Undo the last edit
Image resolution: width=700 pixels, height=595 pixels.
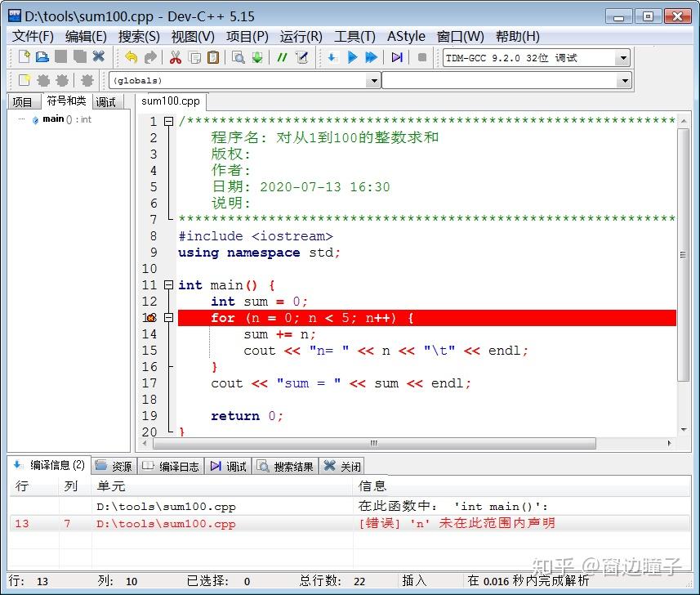click(132, 57)
